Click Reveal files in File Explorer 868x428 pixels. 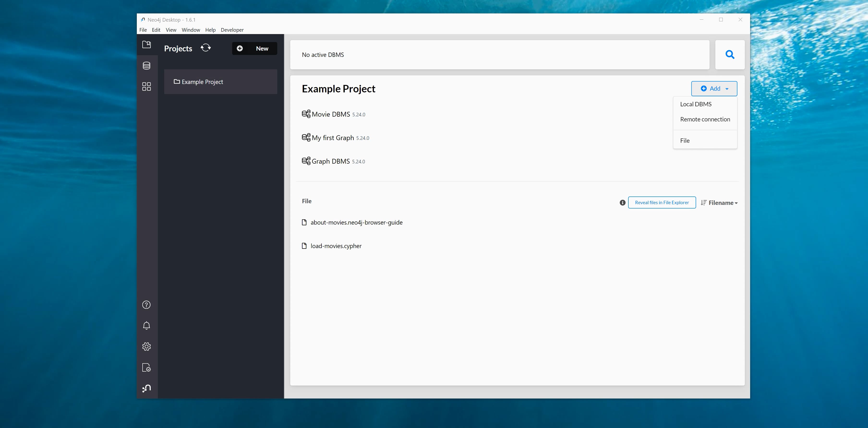(662, 202)
